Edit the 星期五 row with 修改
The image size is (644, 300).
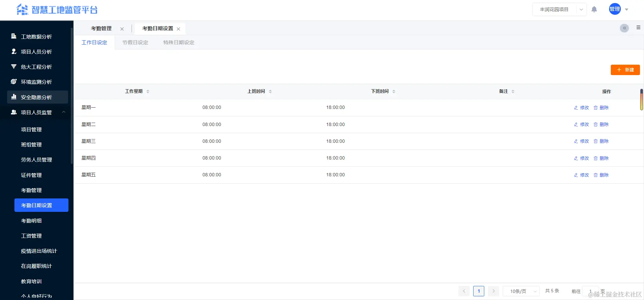coord(582,175)
